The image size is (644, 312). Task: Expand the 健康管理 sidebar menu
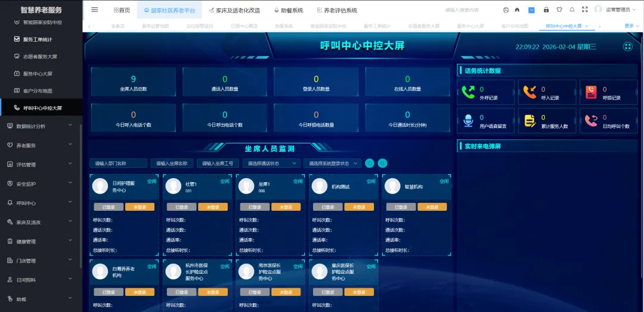coord(41,242)
